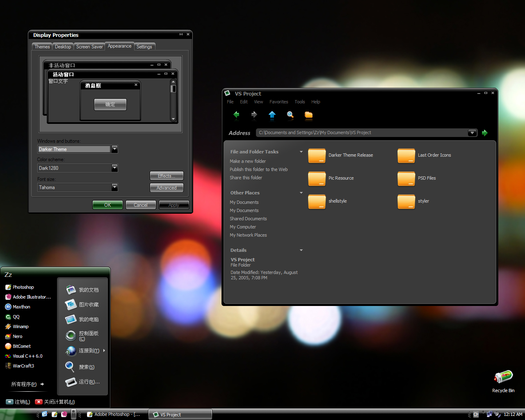The height and width of the screenshot is (420, 525).
Task: Click the Adobe Photoshop taskbar button
Action: click(x=115, y=414)
